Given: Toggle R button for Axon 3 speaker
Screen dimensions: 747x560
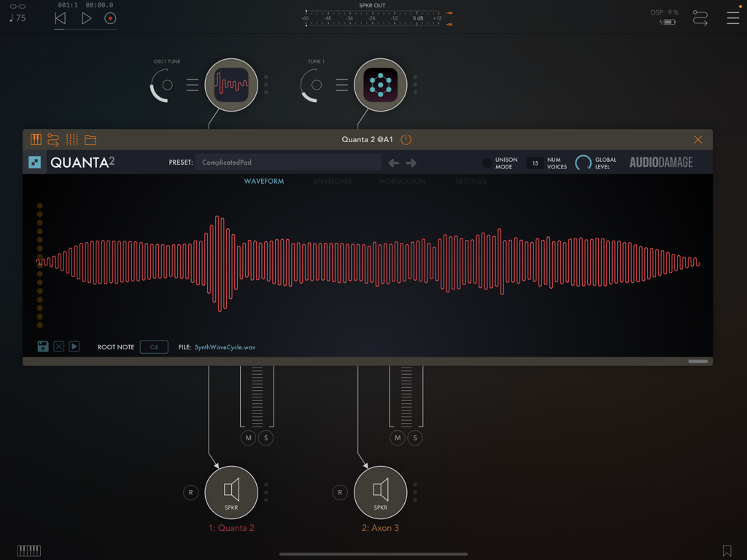Looking at the screenshot, I should point(340,492).
